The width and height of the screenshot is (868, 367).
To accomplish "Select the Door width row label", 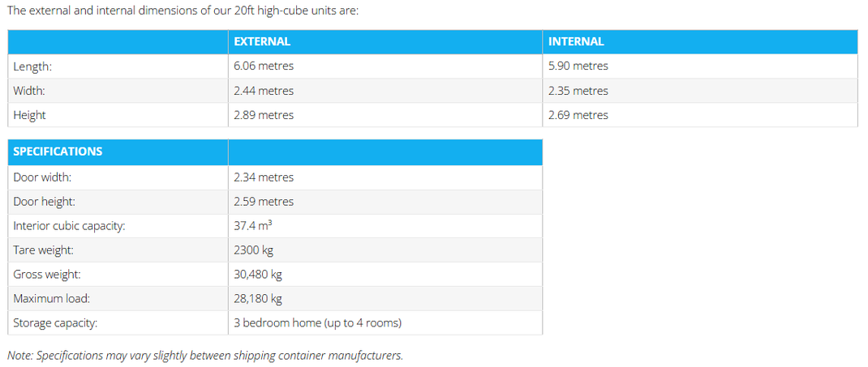I will pyautogui.click(x=43, y=177).
